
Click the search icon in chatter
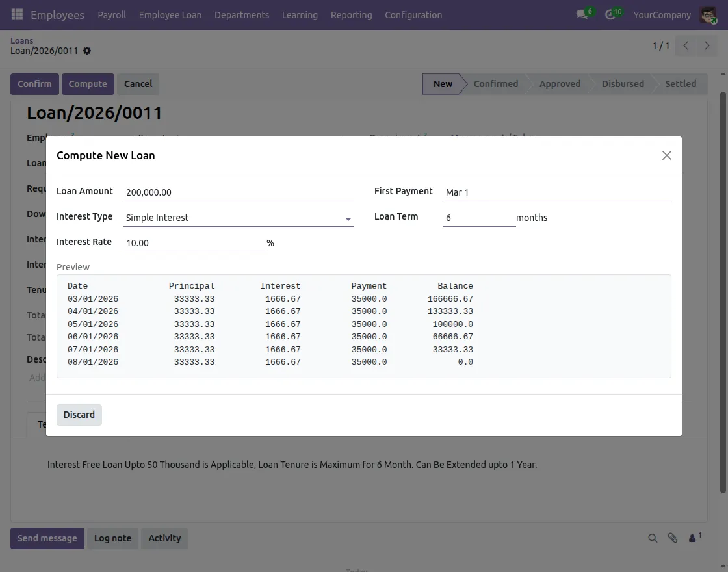pos(653,538)
